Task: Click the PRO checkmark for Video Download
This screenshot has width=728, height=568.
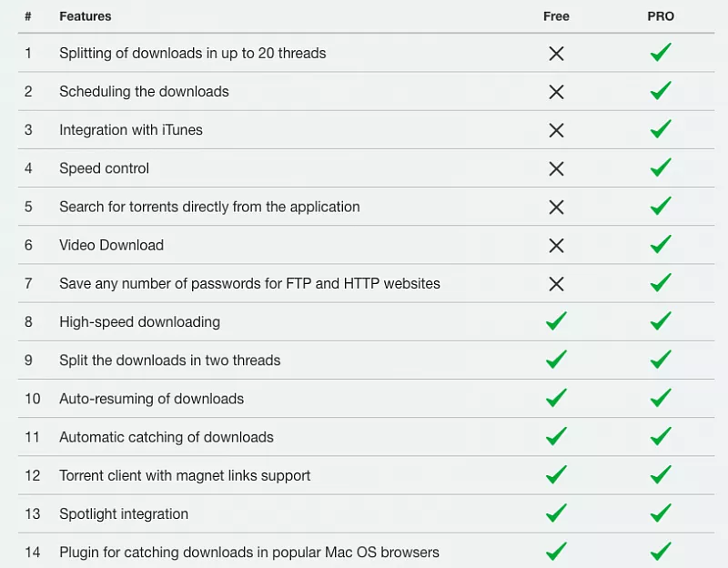Action: [x=661, y=245]
